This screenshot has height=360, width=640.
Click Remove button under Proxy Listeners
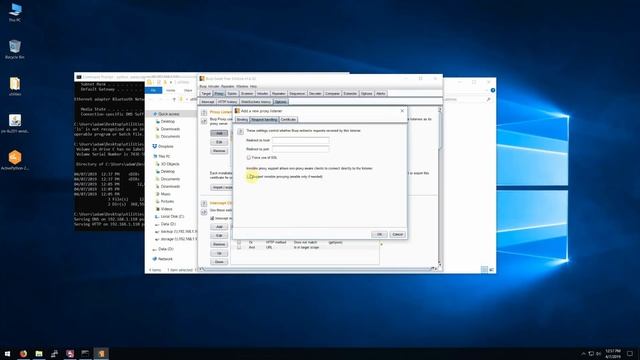point(219,151)
